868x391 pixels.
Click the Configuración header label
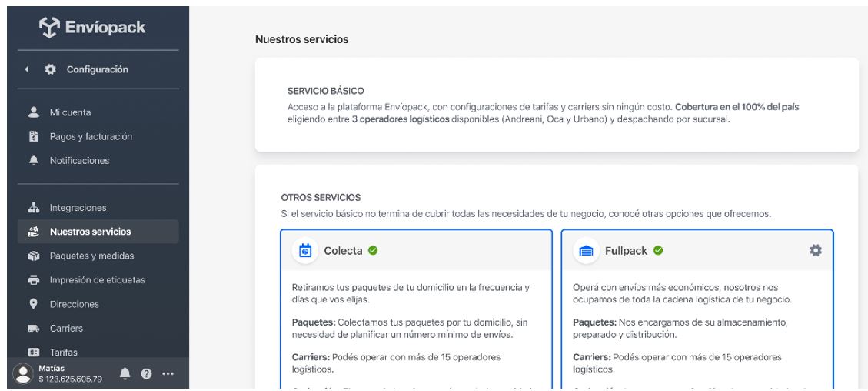coord(98,69)
